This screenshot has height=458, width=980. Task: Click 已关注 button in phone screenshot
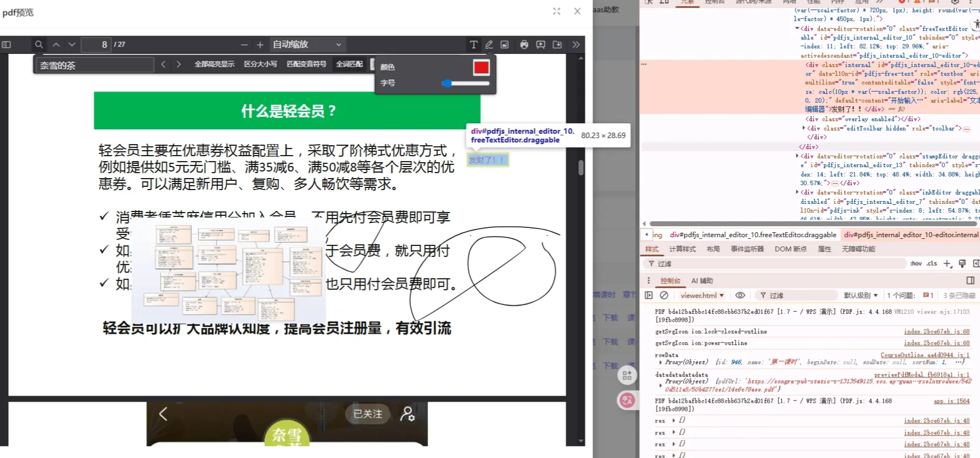point(367,414)
